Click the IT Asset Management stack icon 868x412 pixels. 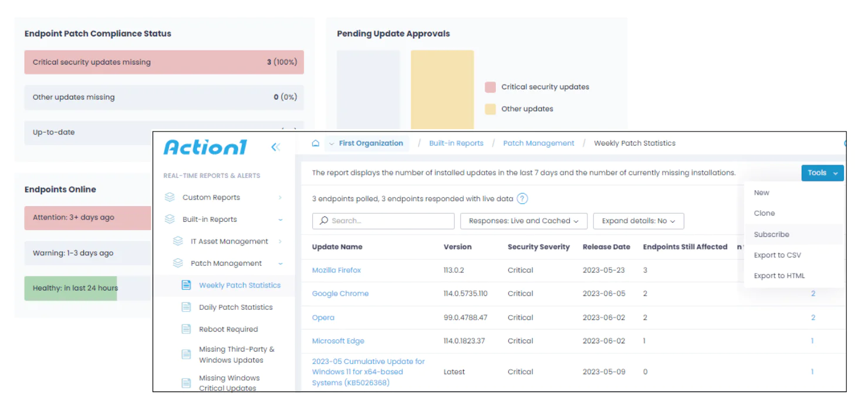tap(178, 241)
